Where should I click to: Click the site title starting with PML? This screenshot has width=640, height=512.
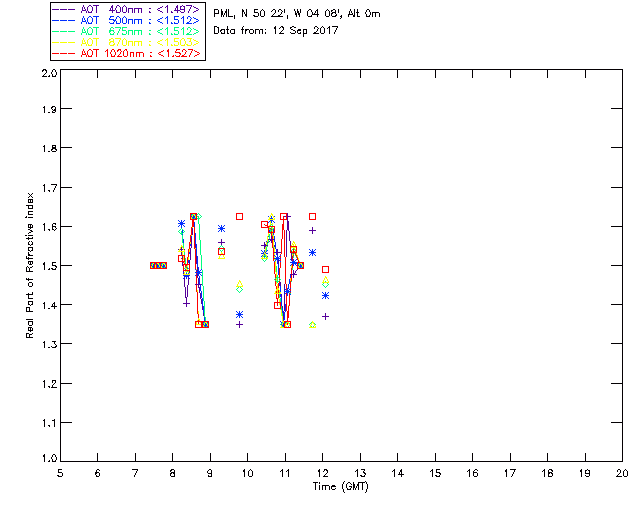[297, 14]
